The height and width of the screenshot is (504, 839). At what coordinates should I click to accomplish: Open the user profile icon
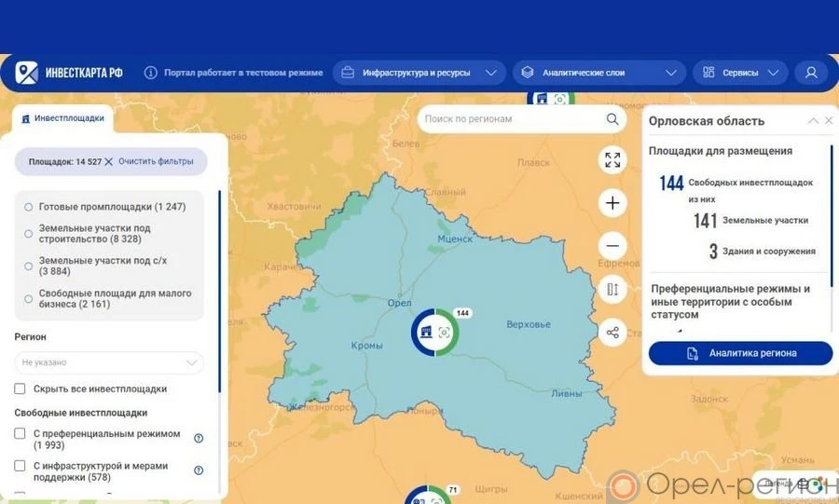811,73
